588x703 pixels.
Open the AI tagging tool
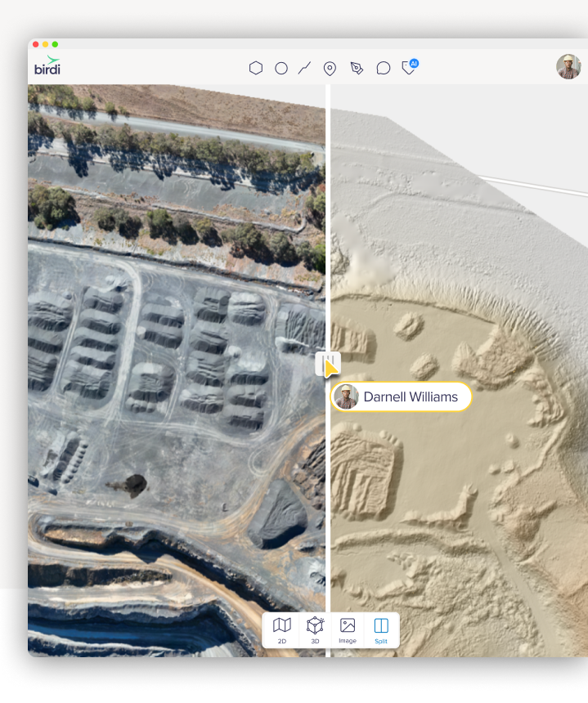410,67
